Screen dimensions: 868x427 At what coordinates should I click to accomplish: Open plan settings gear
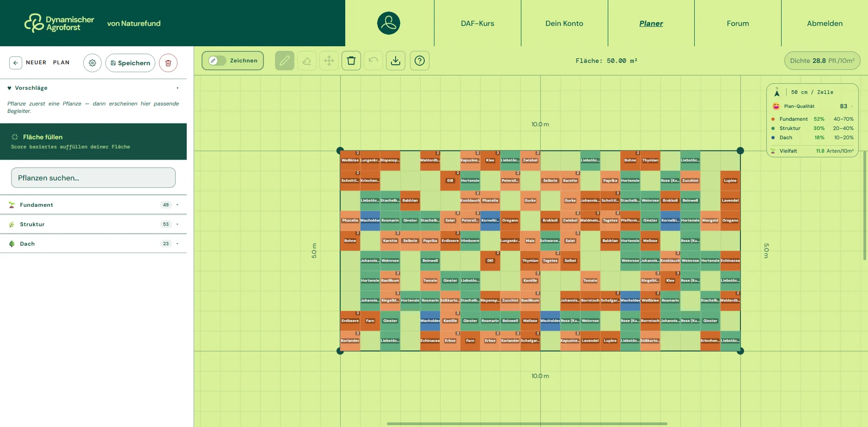[x=92, y=63]
